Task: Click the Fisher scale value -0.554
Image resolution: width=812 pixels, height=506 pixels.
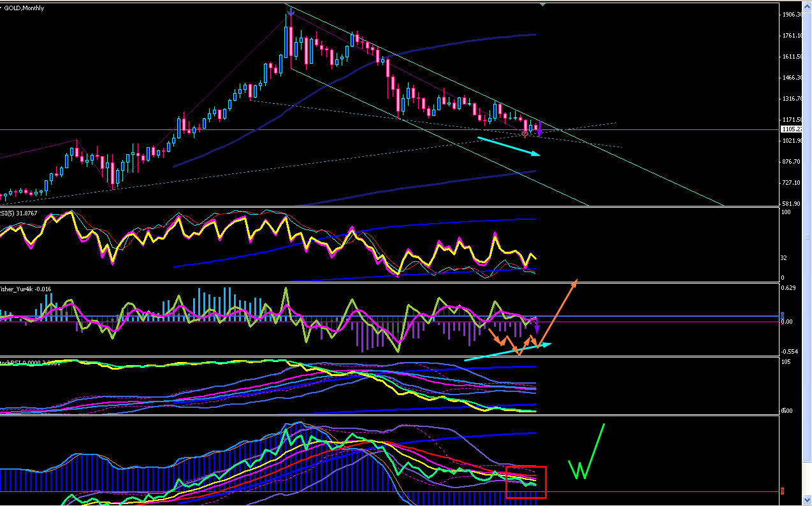Action: 790,352
